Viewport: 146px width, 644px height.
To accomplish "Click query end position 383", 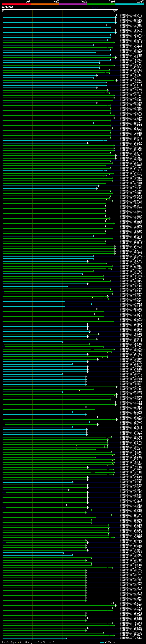I will coord(115,11).
